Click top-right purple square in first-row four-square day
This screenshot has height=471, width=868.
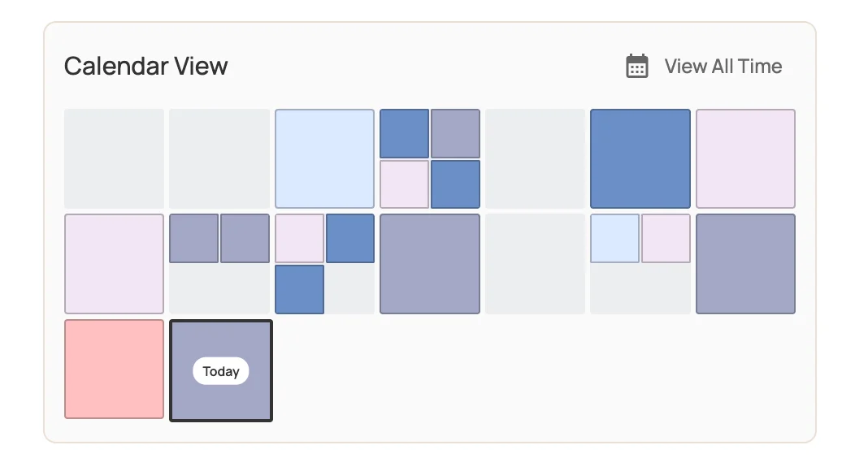455,133
